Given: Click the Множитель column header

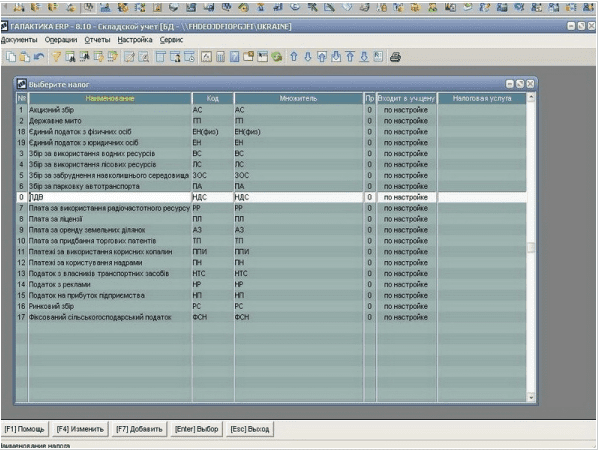Looking at the screenshot, I should [298, 98].
